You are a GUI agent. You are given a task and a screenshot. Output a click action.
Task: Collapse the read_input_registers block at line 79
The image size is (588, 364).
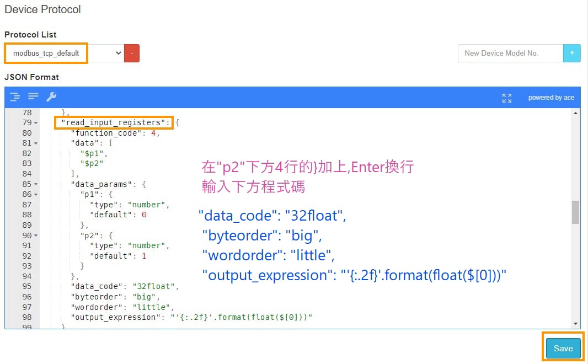[36, 123]
